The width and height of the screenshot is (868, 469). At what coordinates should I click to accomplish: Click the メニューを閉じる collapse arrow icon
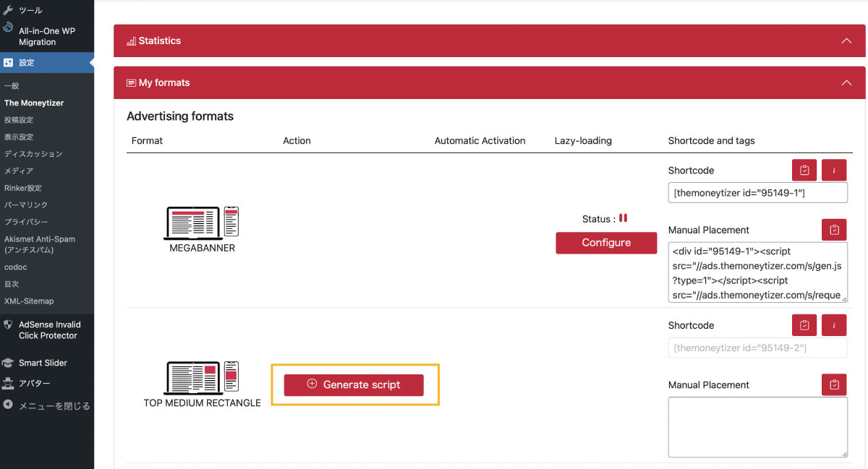click(8, 405)
